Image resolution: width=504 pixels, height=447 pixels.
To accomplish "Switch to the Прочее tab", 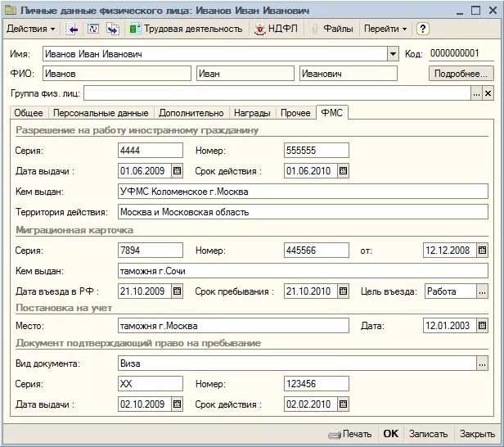I will click(295, 113).
